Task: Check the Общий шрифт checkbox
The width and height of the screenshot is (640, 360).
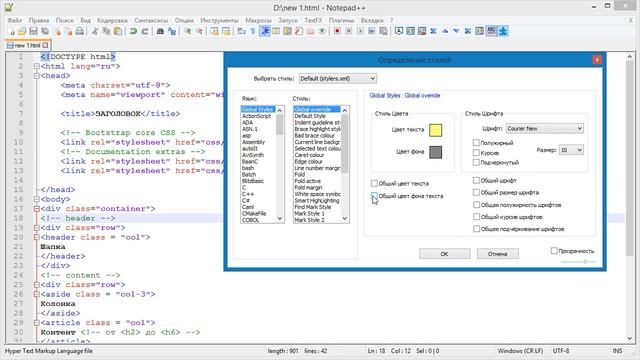Action: 476,180
